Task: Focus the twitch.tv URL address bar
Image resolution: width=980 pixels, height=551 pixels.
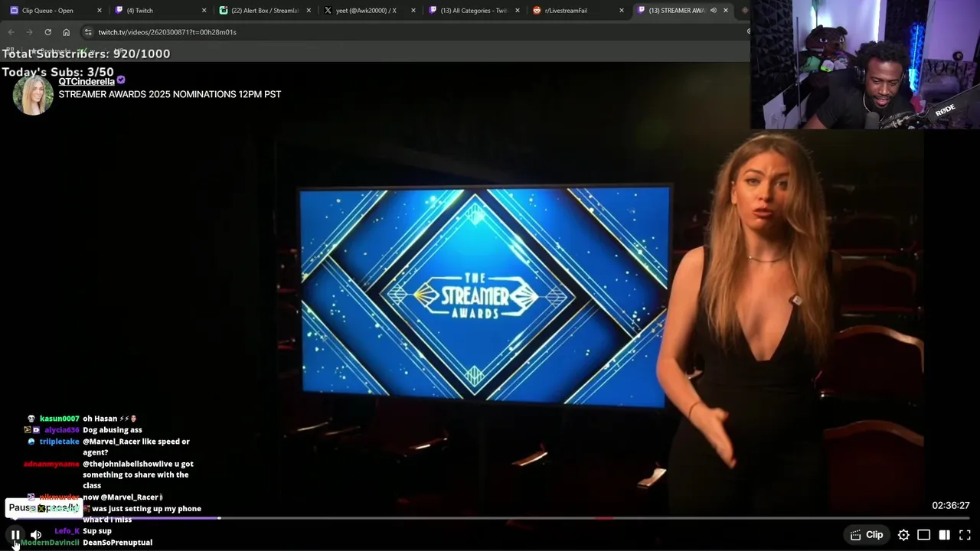Action: tap(413, 32)
